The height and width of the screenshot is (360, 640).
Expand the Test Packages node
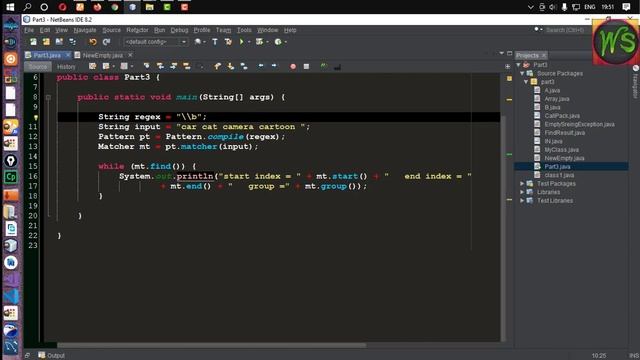click(x=522, y=184)
